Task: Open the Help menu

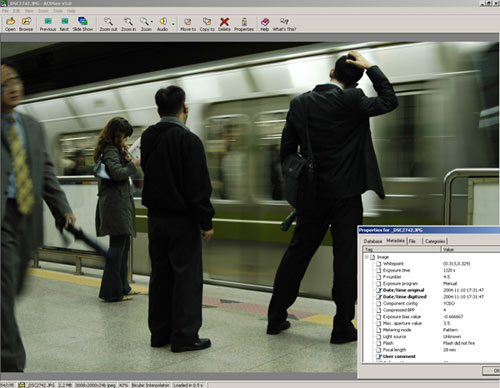Action: (71, 11)
